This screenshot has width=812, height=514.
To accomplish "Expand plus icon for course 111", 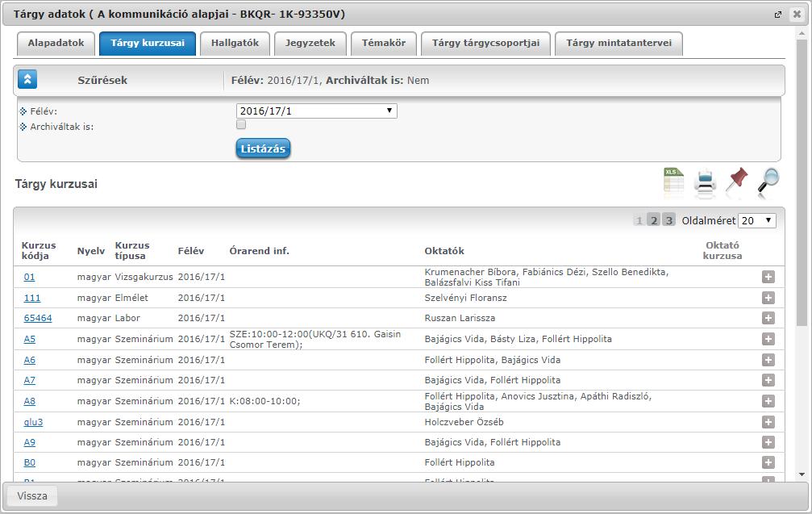I will [x=768, y=298].
